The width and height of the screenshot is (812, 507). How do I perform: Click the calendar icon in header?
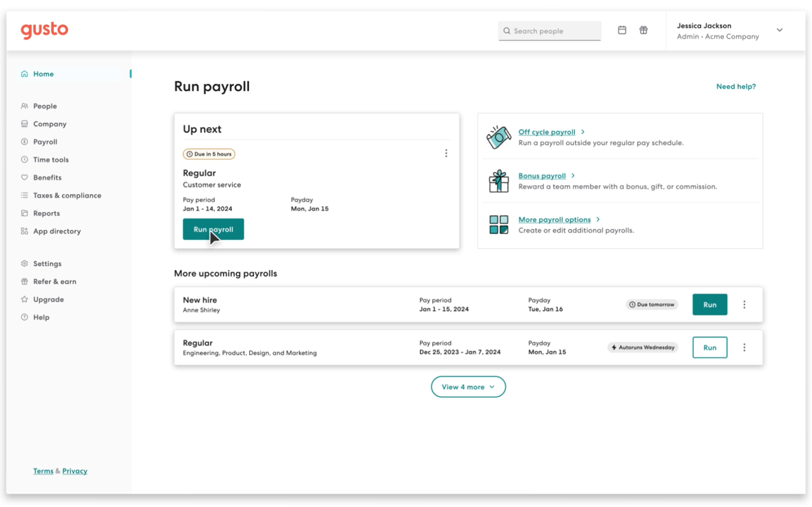click(622, 30)
